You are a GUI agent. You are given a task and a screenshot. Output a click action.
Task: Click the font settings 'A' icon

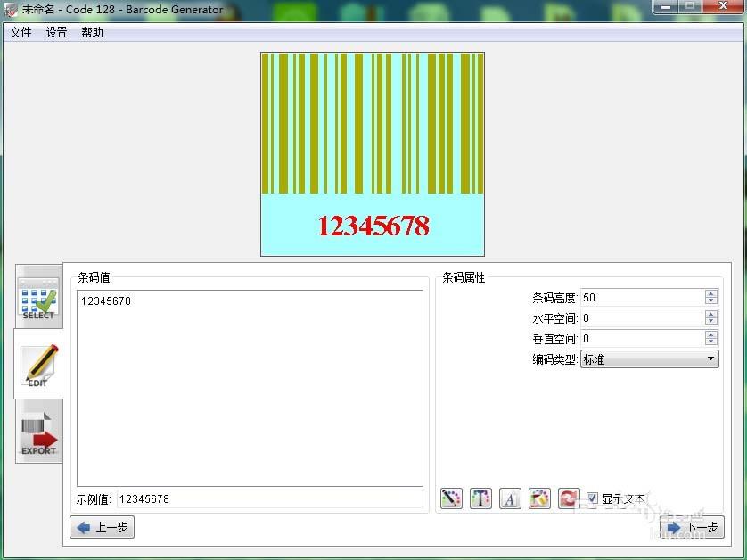point(510,498)
